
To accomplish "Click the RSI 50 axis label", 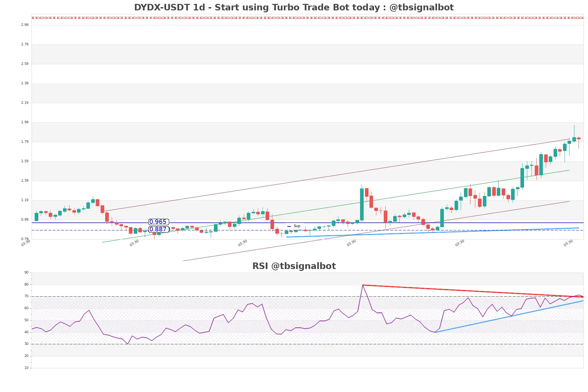I will [x=26, y=320].
